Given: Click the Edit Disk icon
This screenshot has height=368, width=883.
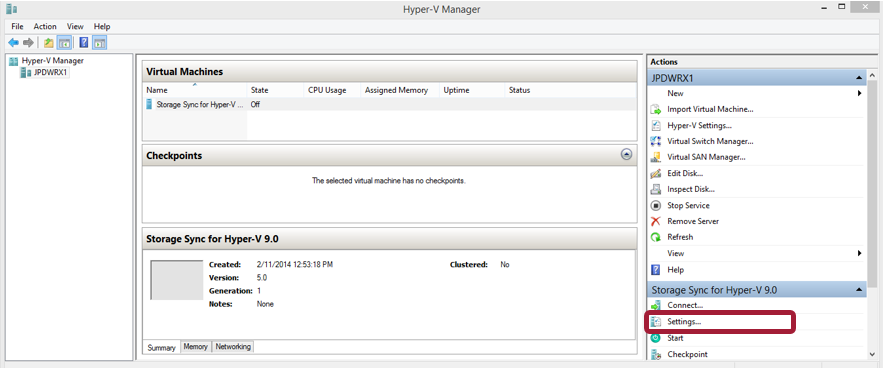Looking at the screenshot, I should (655, 173).
